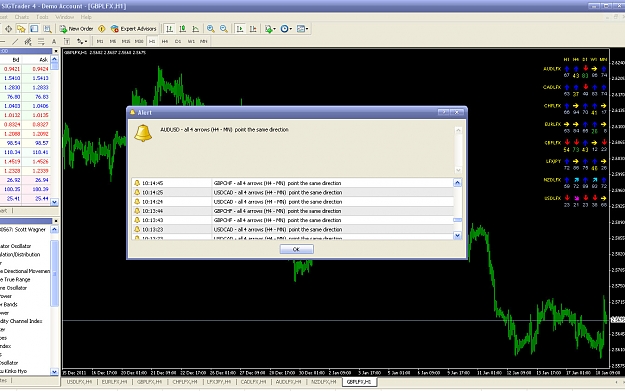625x391 pixels.
Task: Switch timeframe to M5
Action: point(113,41)
